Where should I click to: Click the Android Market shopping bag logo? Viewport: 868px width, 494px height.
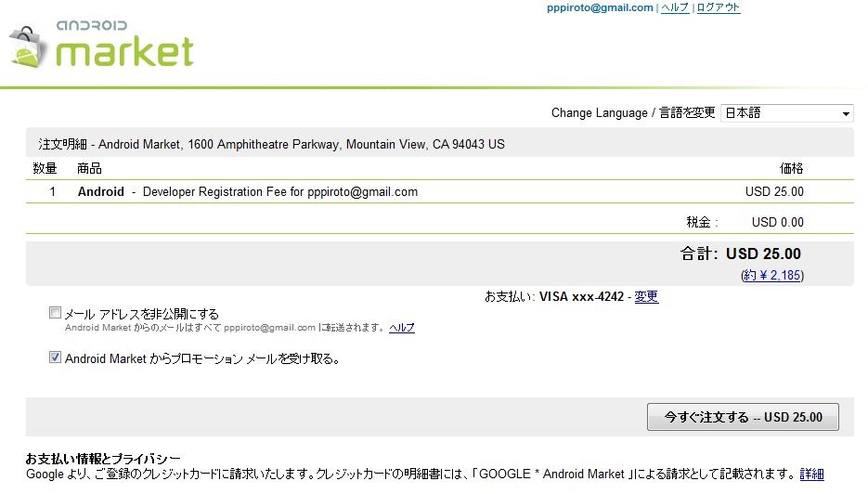pyautogui.click(x=26, y=47)
